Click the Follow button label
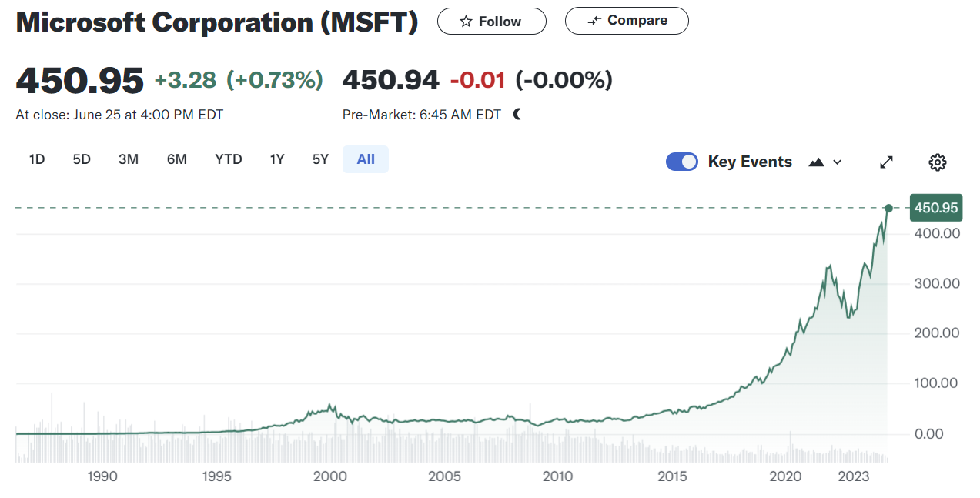This screenshot has height=498, width=980. tap(500, 22)
